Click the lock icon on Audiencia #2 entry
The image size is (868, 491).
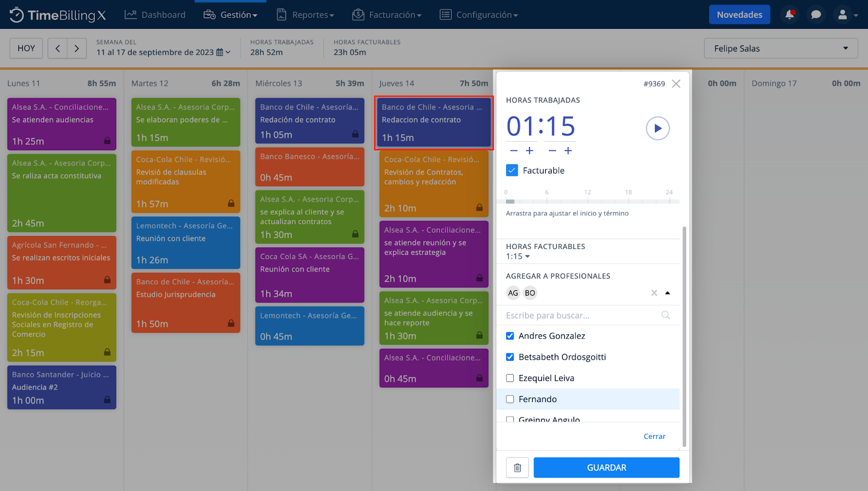pos(107,400)
